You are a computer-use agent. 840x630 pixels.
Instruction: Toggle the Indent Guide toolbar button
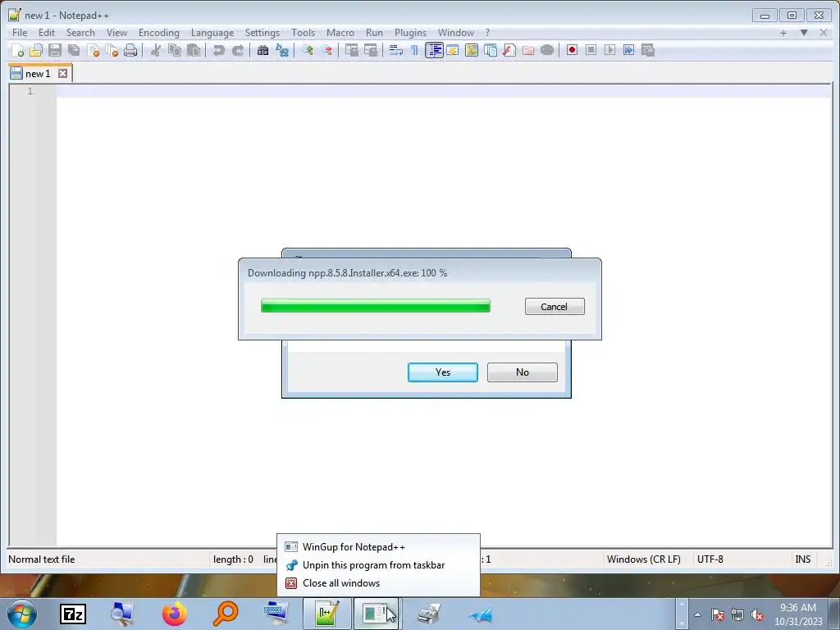coord(434,50)
